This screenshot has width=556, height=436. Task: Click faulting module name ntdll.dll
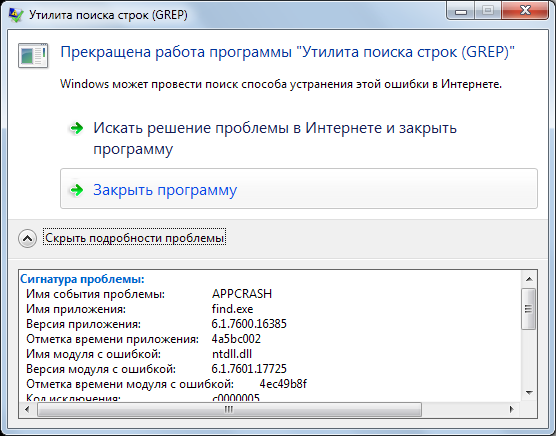(x=232, y=354)
